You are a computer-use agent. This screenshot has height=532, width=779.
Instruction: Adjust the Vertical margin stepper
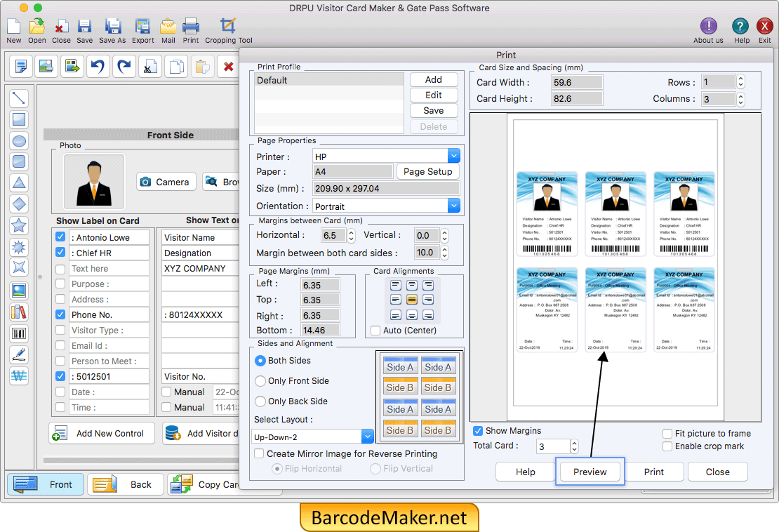click(x=445, y=235)
